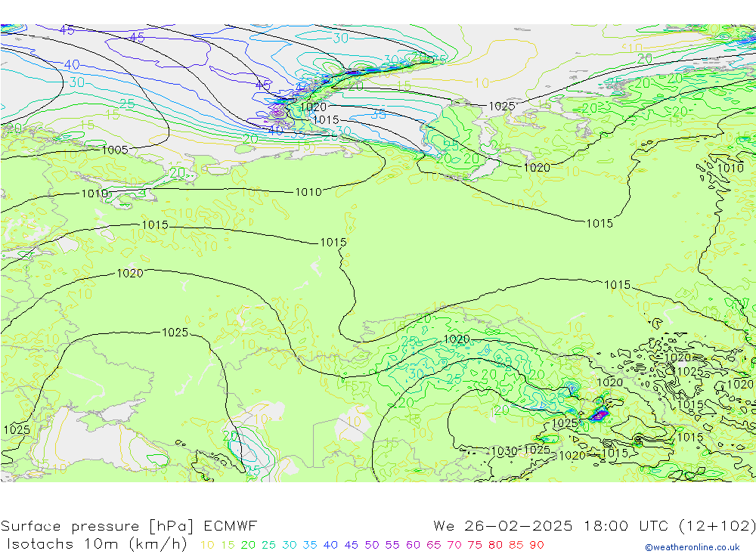Select the 75 value in isotach legend

[x=475, y=545]
